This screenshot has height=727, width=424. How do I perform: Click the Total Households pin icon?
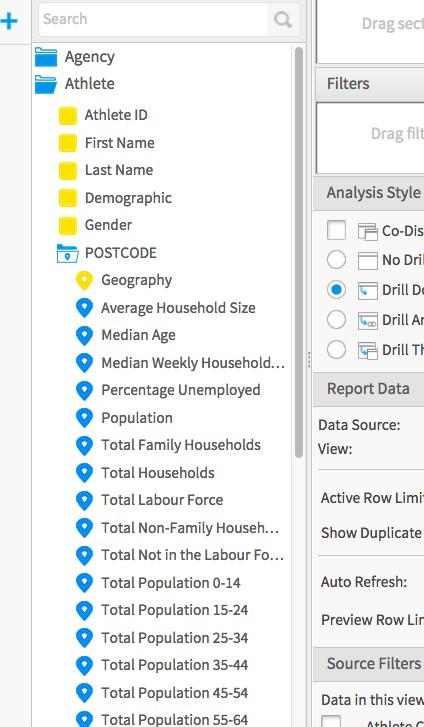pyautogui.click(x=84, y=472)
